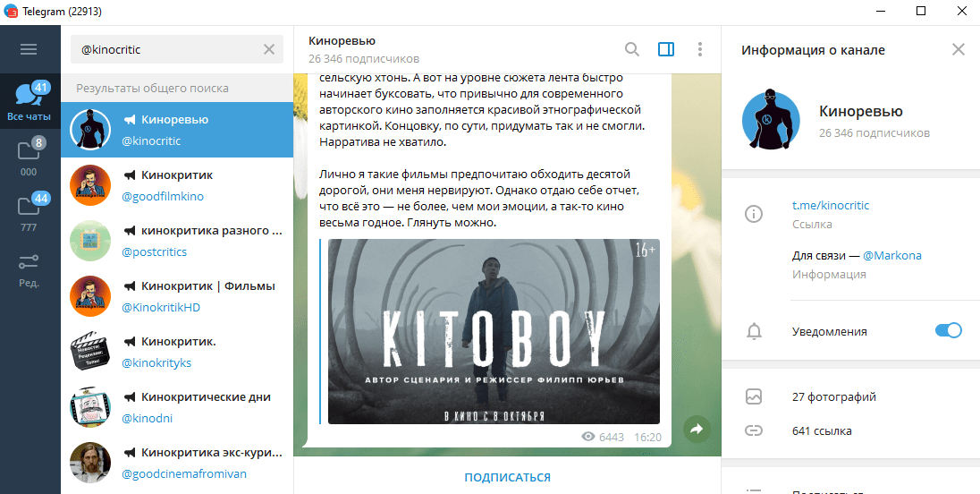Open the 641 ссылка shared links
Viewport: 980px width, 494px height.
click(x=822, y=430)
